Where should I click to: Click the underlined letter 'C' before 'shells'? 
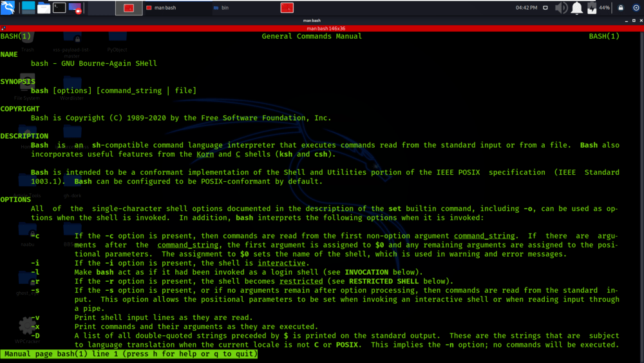[238, 154]
